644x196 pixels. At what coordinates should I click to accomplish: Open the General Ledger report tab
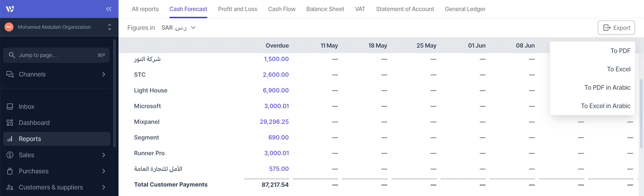point(465,9)
